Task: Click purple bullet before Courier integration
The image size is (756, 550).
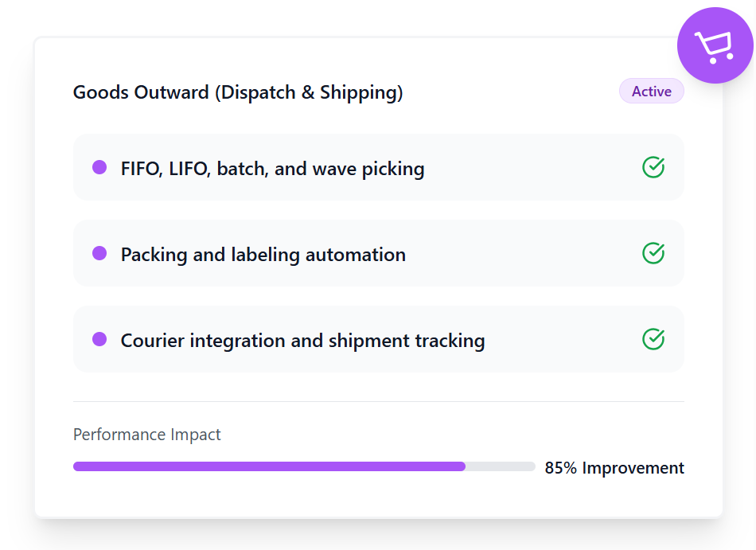Action: click(99, 339)
